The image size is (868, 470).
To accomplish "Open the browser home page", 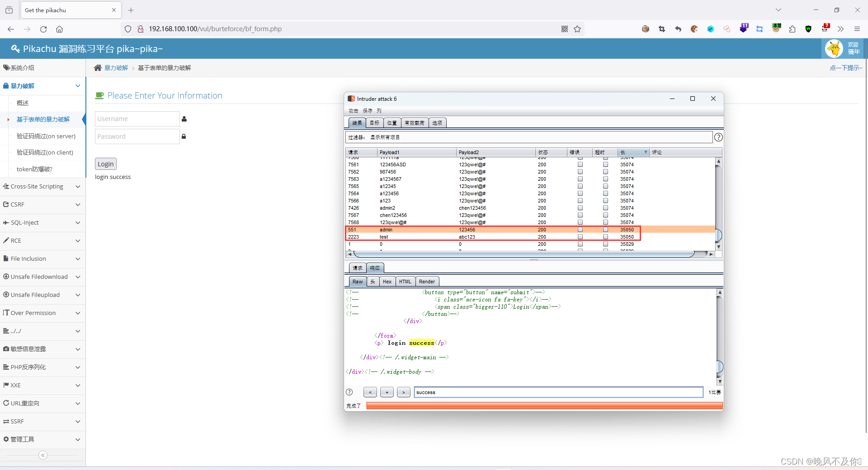I will click(59, 29).
